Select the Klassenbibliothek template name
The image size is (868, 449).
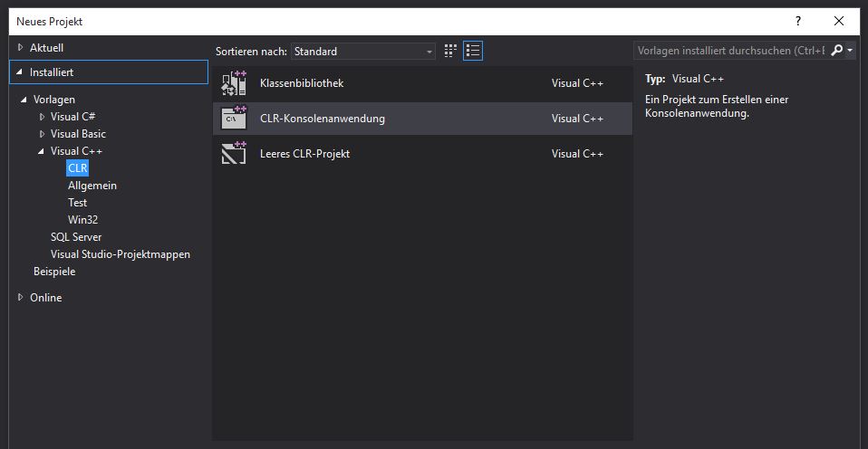302,83
